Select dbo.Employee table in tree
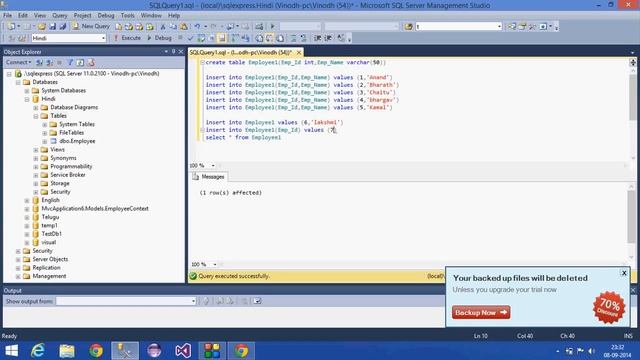Screen dimensions: 640x360 [77, 141]
